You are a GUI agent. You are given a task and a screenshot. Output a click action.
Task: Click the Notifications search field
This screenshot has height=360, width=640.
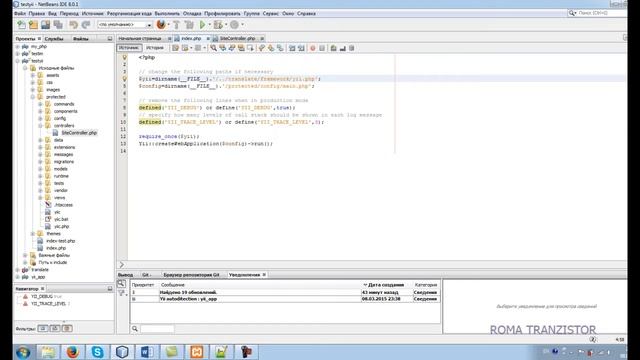coord(157,329)
